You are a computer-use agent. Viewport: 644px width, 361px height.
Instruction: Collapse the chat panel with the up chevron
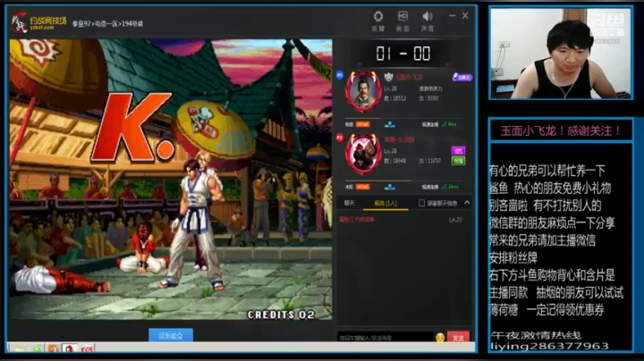pyautogui.click(x=467, y=203)
